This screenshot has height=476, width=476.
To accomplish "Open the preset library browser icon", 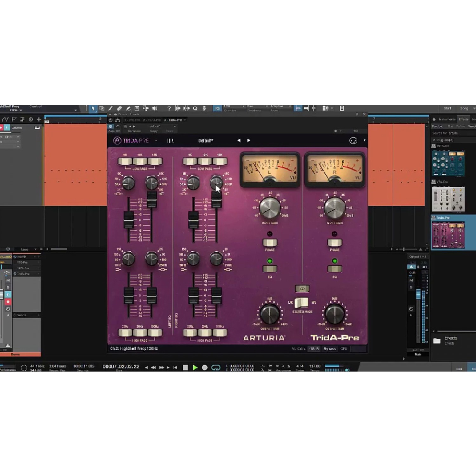I will (170, 141).
